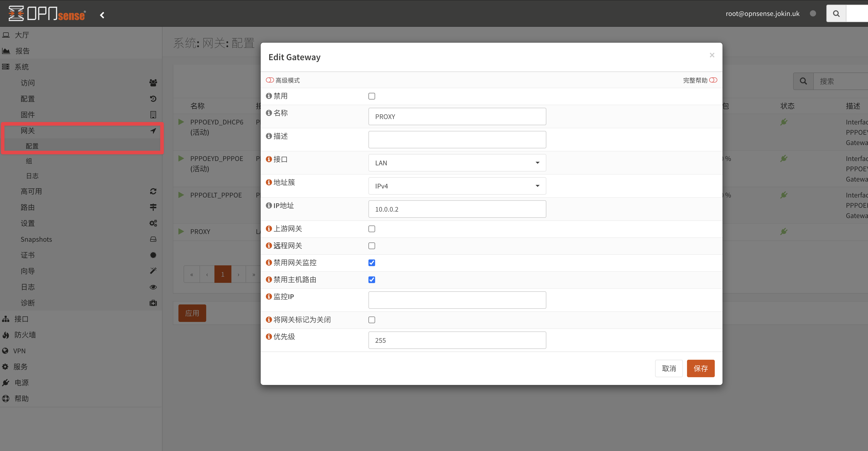868x451 pixels.
Task: Click the certificate icon next to 证书
Action: click(x=153, y=255)
